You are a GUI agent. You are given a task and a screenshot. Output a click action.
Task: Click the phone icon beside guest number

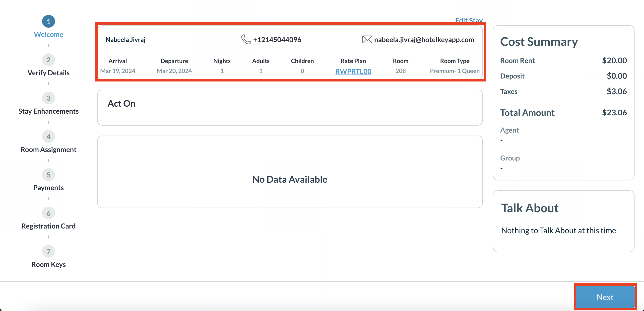tap(246, 40)
